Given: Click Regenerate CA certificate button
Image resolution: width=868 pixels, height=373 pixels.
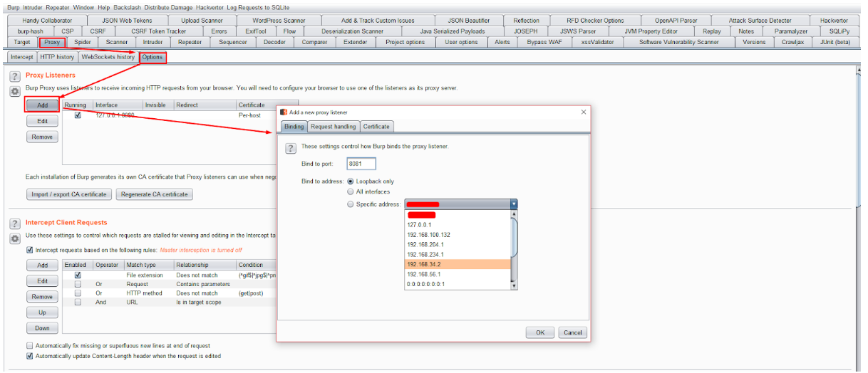Looking at the screenshot, I should point(154,194).
